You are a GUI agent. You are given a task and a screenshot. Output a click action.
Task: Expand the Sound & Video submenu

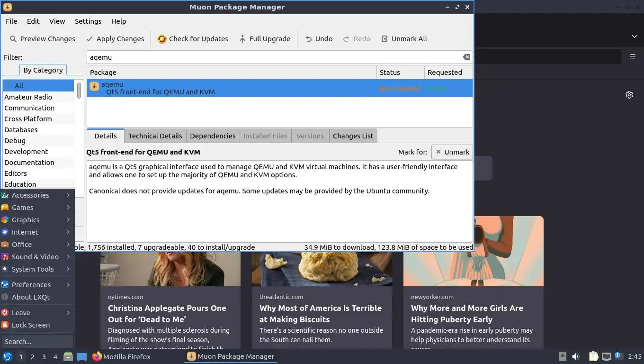coord(37,257)
